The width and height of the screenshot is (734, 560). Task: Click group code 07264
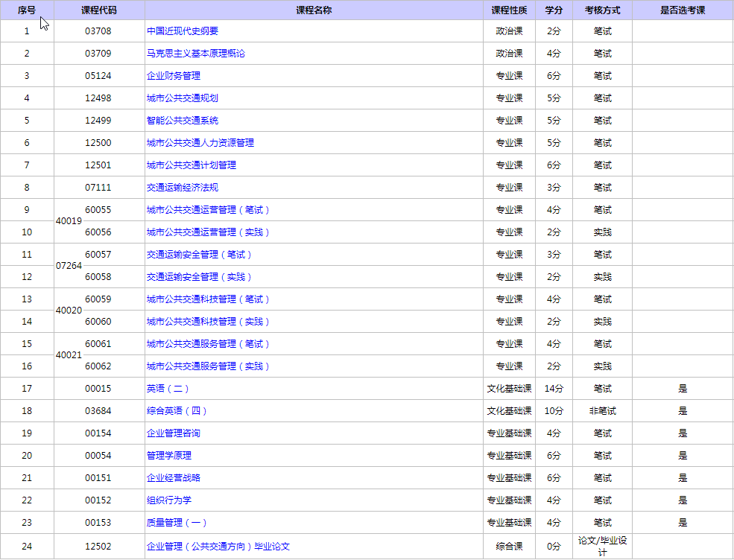click(x=69, y=266)
